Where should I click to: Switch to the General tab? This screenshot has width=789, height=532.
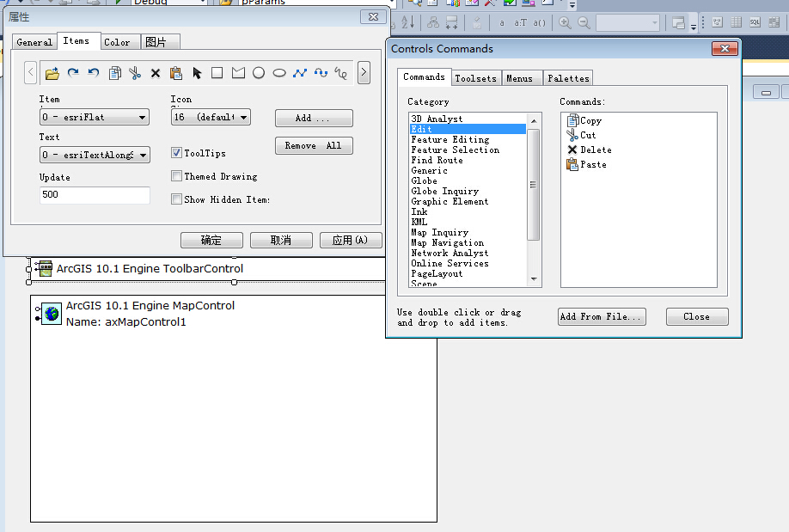(34, 42)
